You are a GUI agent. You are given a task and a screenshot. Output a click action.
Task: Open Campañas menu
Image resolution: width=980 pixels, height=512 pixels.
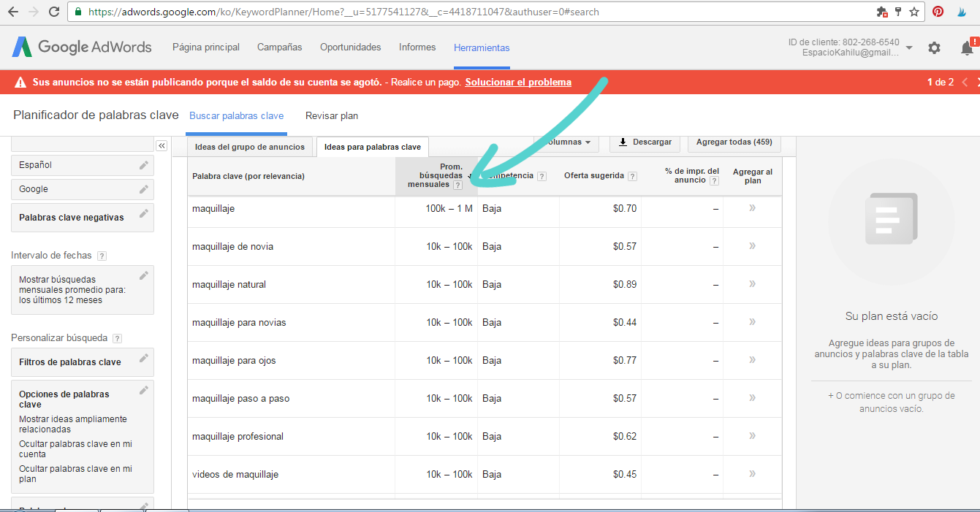tap(279, 47)
